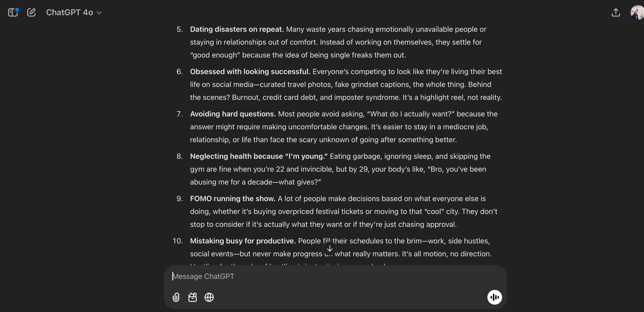
Task: Click the "Obsessed with looking successful." heading
Action: point(250,72)
